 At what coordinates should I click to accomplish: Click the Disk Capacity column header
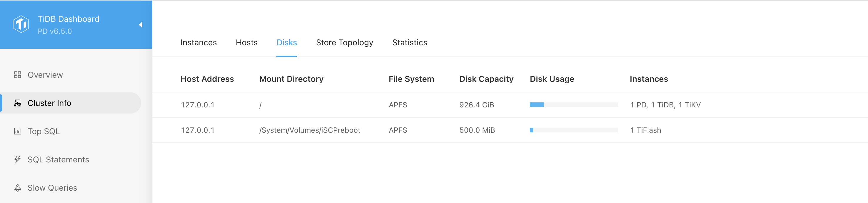pos(486,79)
